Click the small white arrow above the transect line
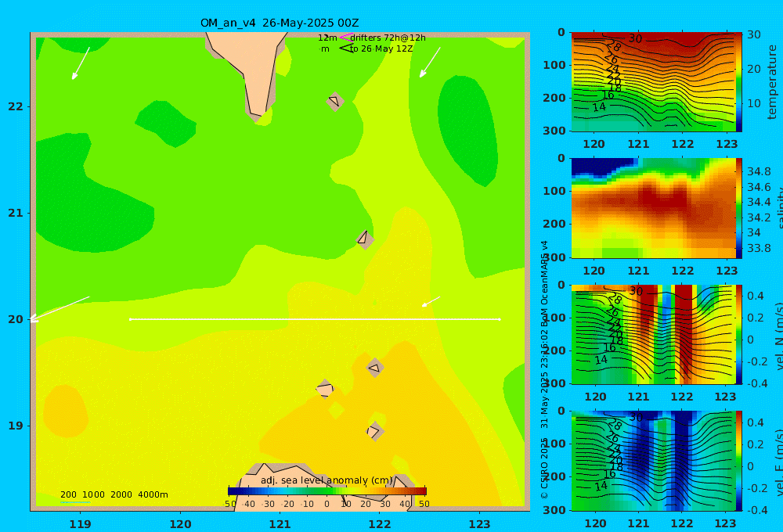The image size is (783, 532). 431,302
